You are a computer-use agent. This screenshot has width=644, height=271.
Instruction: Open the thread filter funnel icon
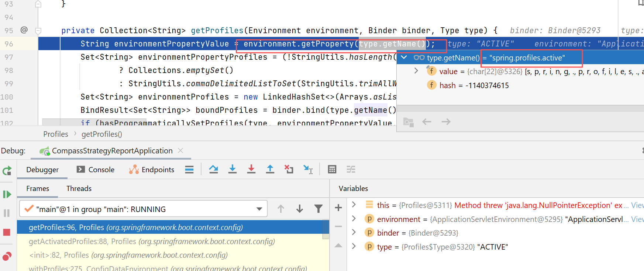(318, 209)
